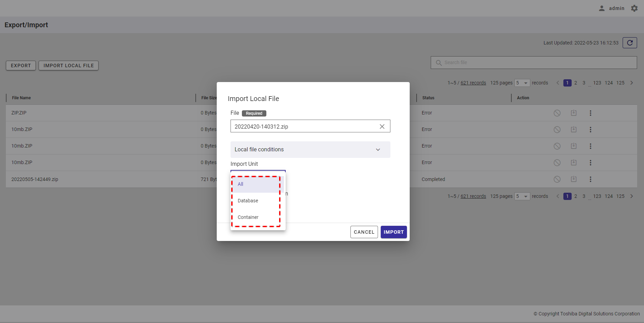Open more options for 20220505-142449.zip row
Viewport: 644px width, 323px height.
590,179
